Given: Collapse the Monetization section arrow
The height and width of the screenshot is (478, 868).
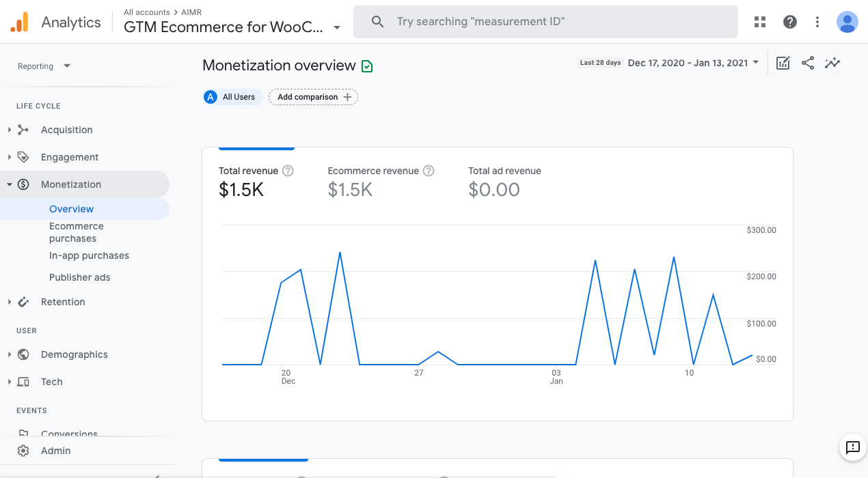Looking at the screenshot, I should pos(10,184).
